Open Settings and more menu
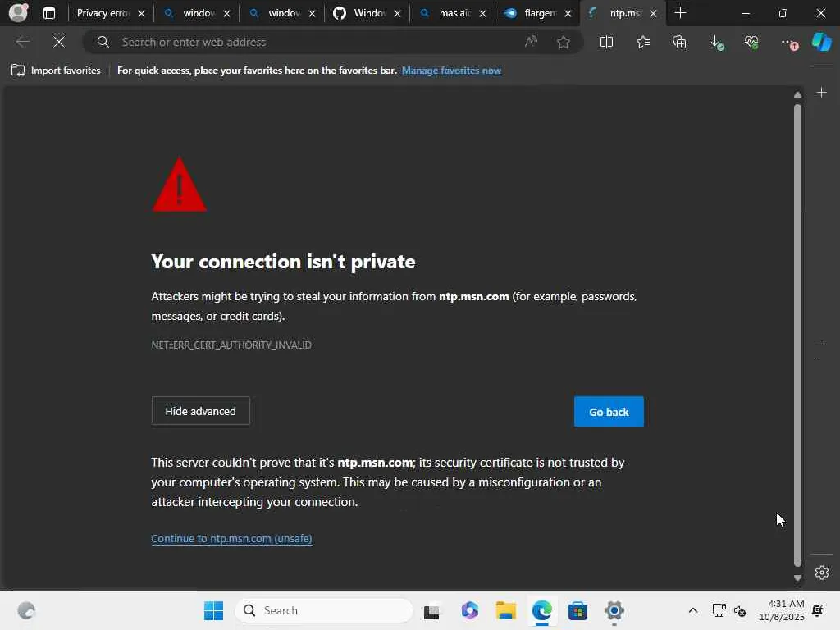Viewport: 840px width, 630px height. click(x=788, y=43)
